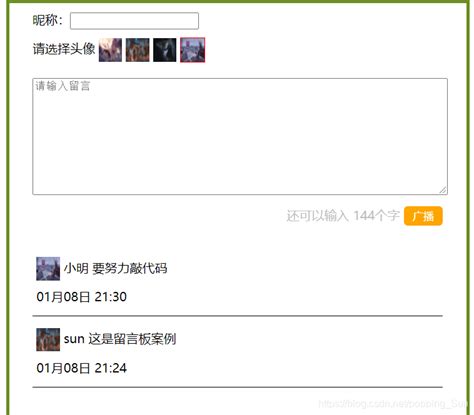This screenshot has height=415, width=474.
Task: Open the blog.csdn.net watermark link
Action: pos(393,404)
